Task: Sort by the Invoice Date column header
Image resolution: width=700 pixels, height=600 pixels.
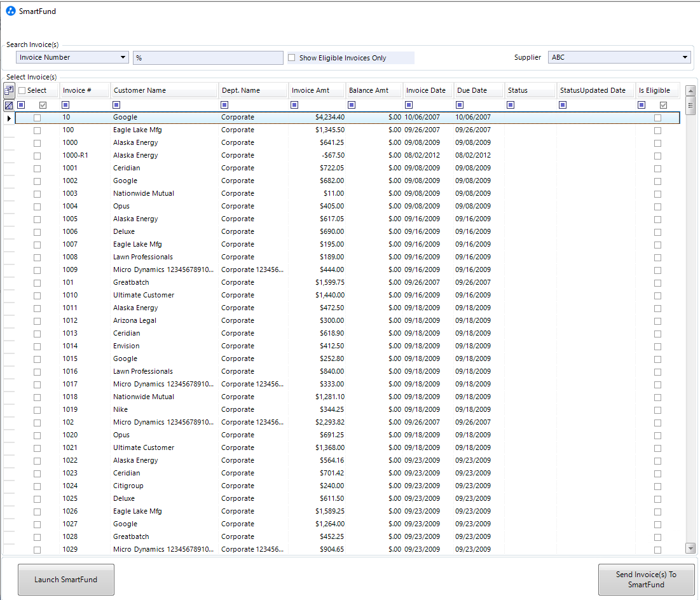Action: [x=428, y=90]
